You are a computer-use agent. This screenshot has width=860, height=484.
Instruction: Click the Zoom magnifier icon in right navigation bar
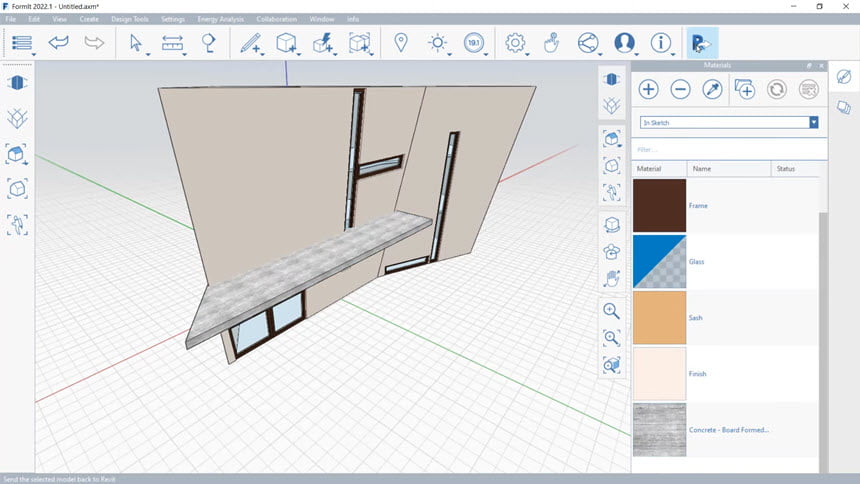[x=612, y=311]
